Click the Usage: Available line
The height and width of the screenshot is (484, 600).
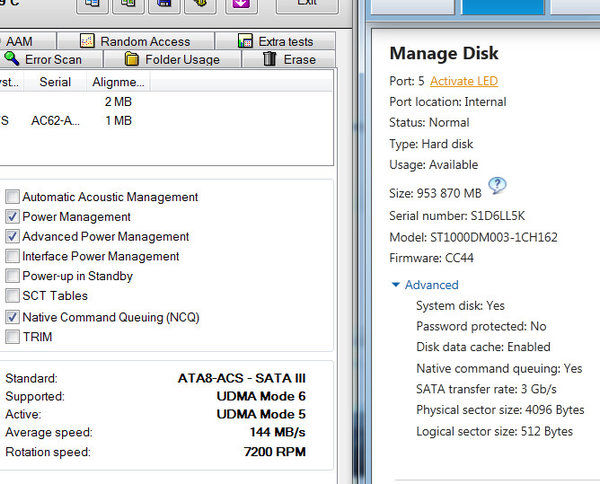434,165
